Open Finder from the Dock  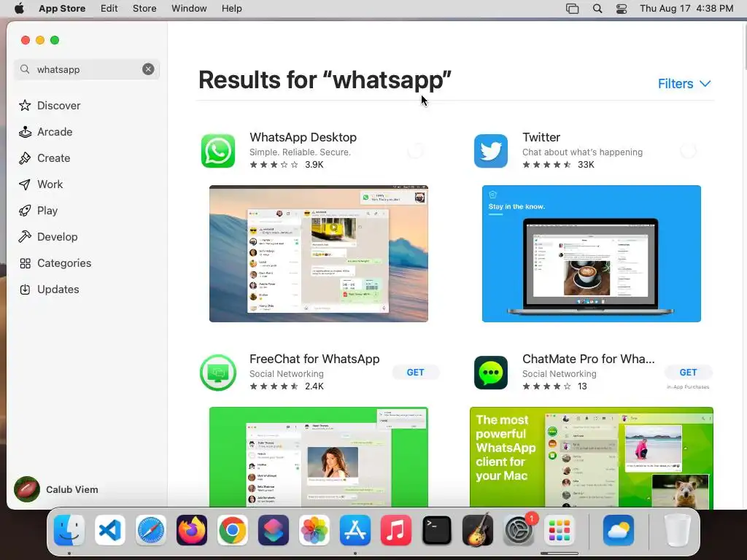(69, 530)
